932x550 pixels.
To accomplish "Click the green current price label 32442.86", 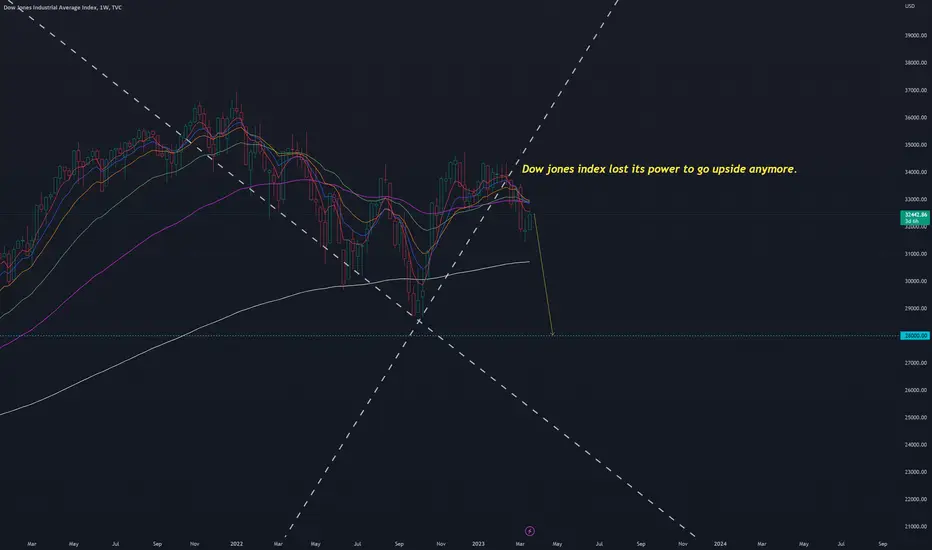I will coord(915,217).
